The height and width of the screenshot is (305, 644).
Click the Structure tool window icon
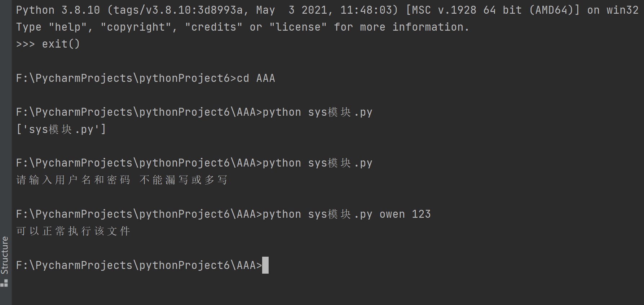[4, 283]
